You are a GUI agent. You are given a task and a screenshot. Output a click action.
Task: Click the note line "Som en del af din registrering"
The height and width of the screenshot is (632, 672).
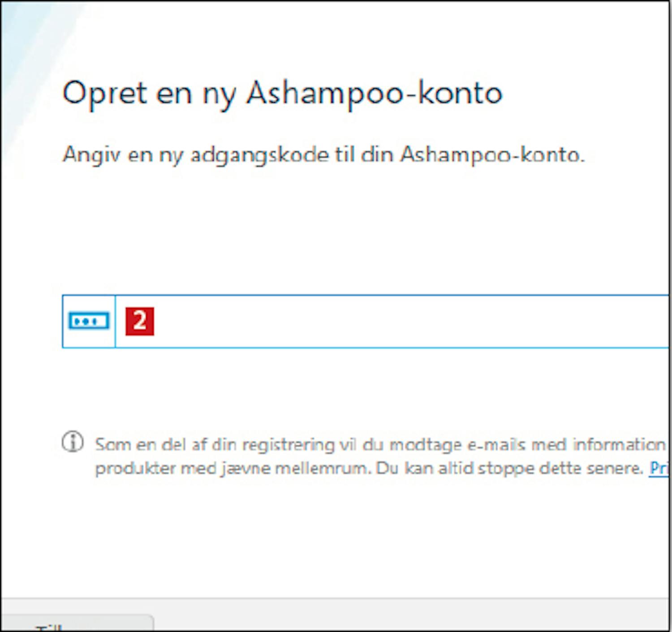pos(215,444)
